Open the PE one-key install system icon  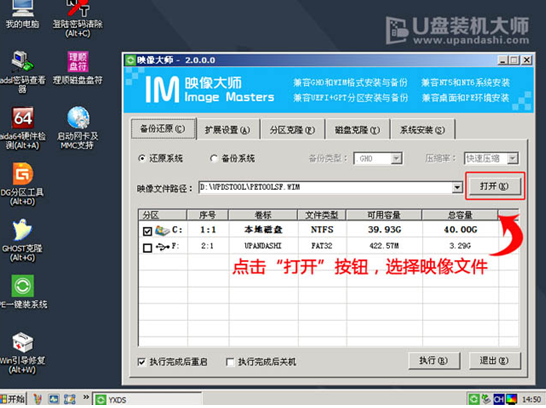point(23,292)
